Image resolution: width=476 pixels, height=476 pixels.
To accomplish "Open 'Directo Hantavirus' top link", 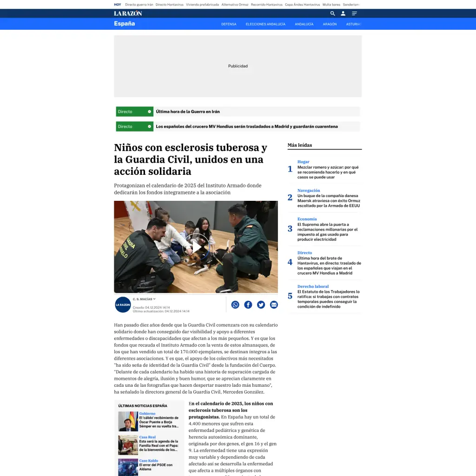I will click(x=169, y=5).
